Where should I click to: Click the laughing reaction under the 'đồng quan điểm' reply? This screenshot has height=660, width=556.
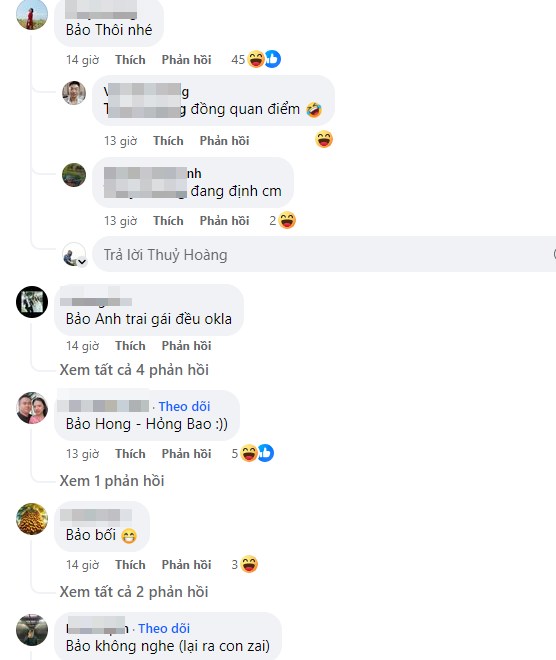[324, 139]
